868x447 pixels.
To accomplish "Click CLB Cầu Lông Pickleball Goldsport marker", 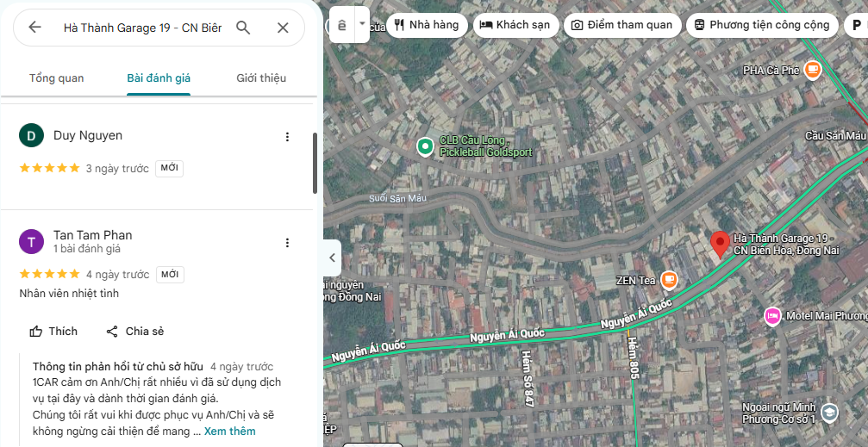I will [x=425, y=146].
